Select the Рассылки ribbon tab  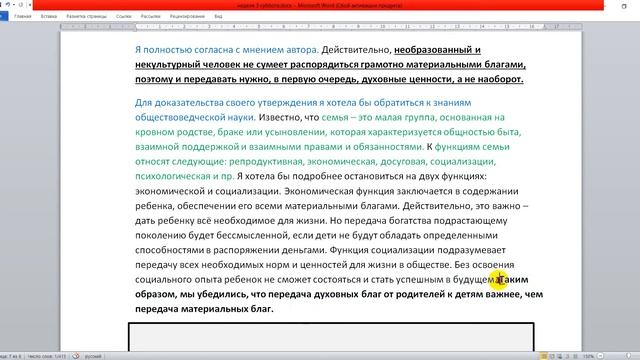pos(151,16)
